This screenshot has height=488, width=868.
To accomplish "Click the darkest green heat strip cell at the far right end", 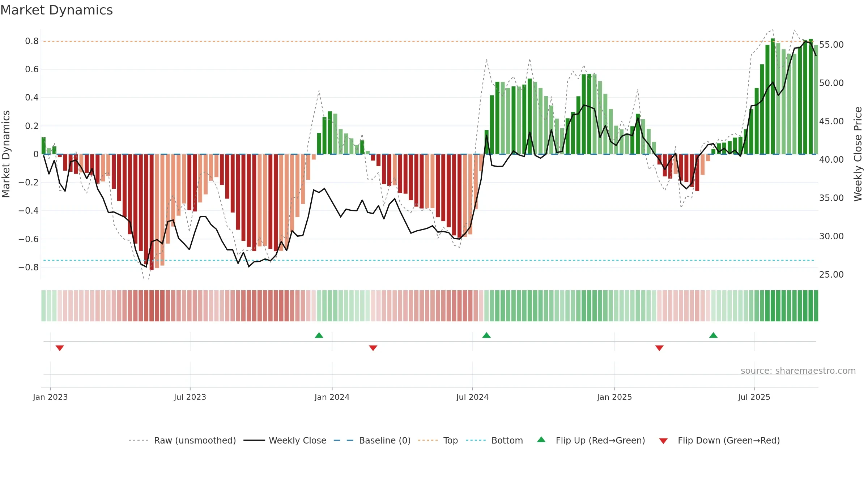I will tap(816, 306).
